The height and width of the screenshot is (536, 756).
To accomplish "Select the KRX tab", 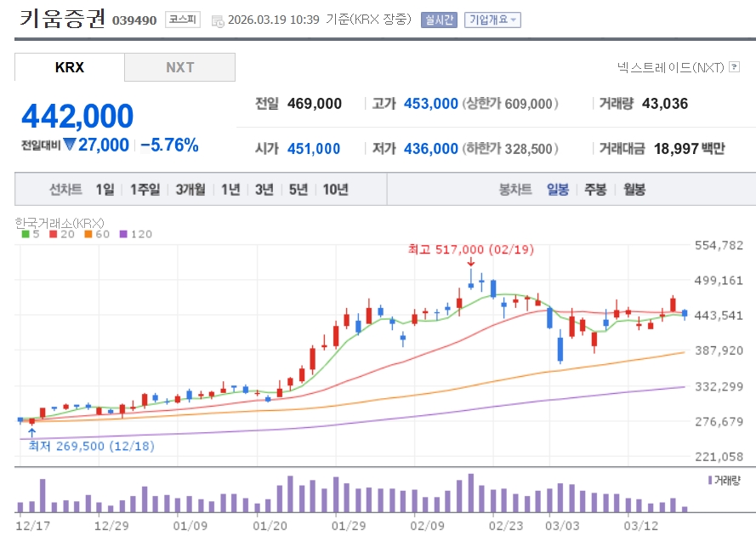I will pyautogui.click(x=70, y=67).
